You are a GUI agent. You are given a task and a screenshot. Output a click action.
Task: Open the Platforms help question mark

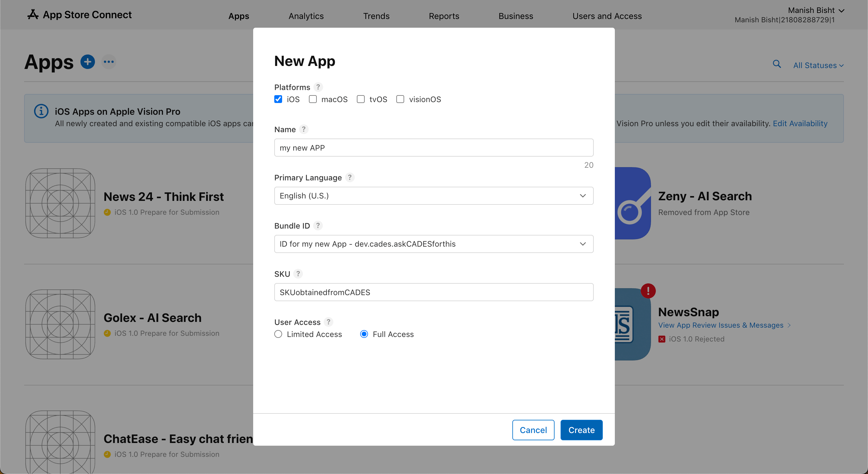tap(318, 87)
